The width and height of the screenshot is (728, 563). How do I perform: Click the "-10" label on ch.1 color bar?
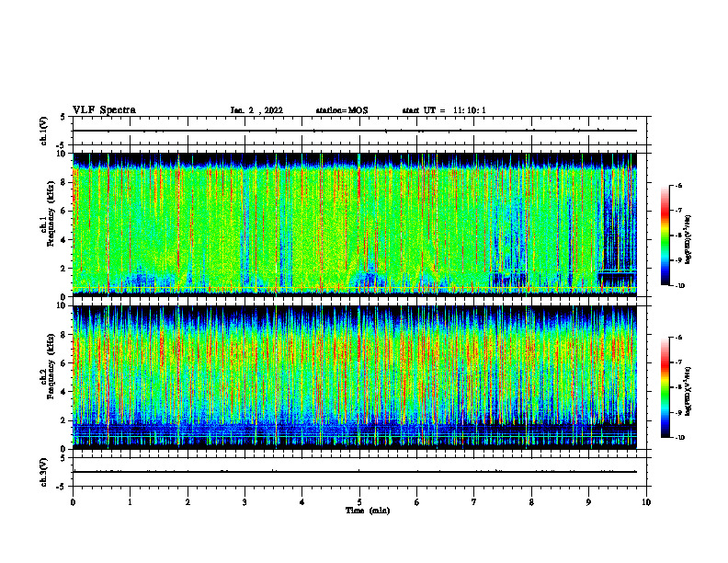(x=679, y=286)
